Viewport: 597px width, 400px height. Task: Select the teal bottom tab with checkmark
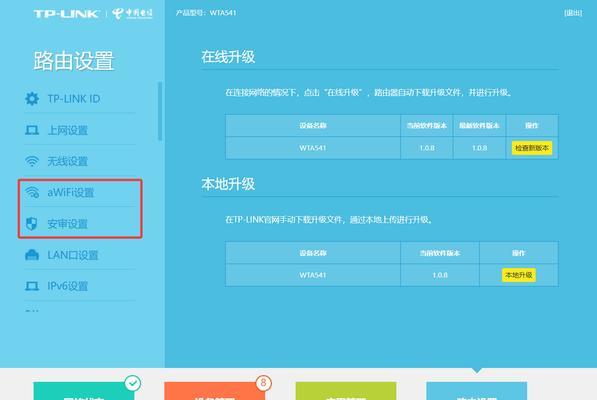(x=84, y=391)
